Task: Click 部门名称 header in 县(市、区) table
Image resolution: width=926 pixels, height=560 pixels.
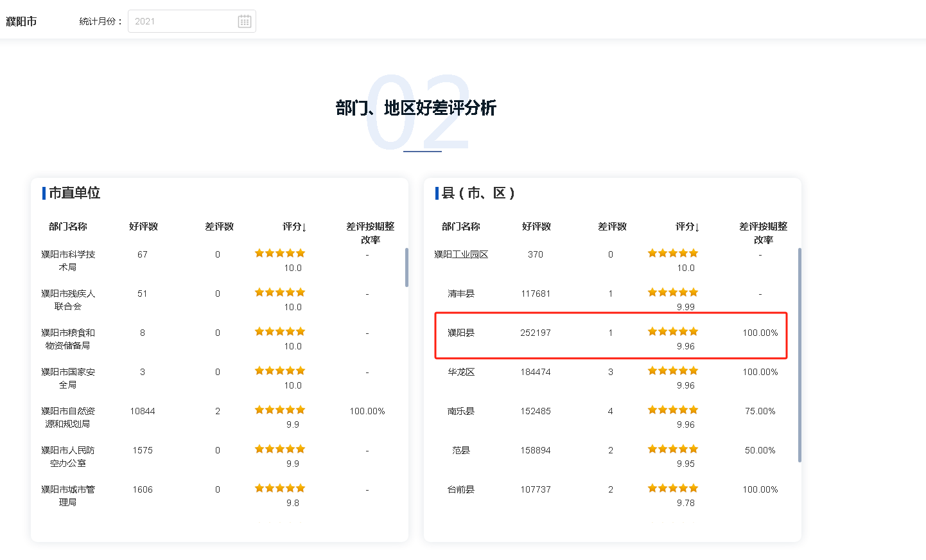Action: (x=461, y=227)
